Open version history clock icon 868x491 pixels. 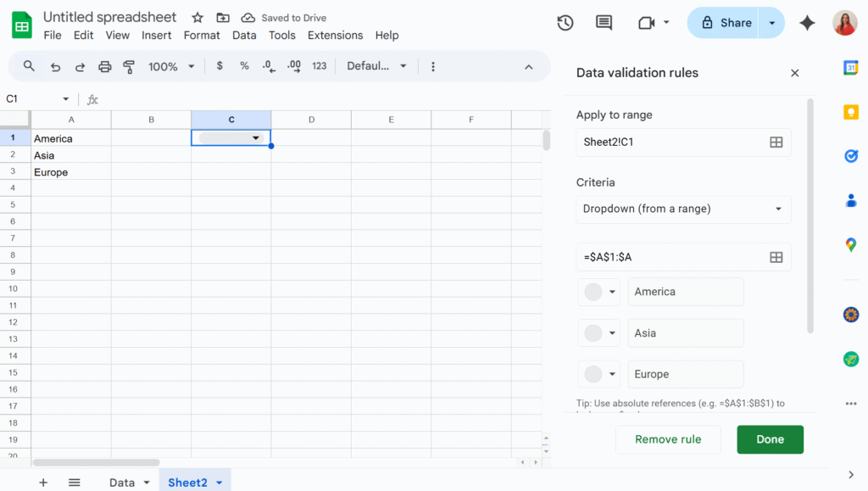point(565,23)
